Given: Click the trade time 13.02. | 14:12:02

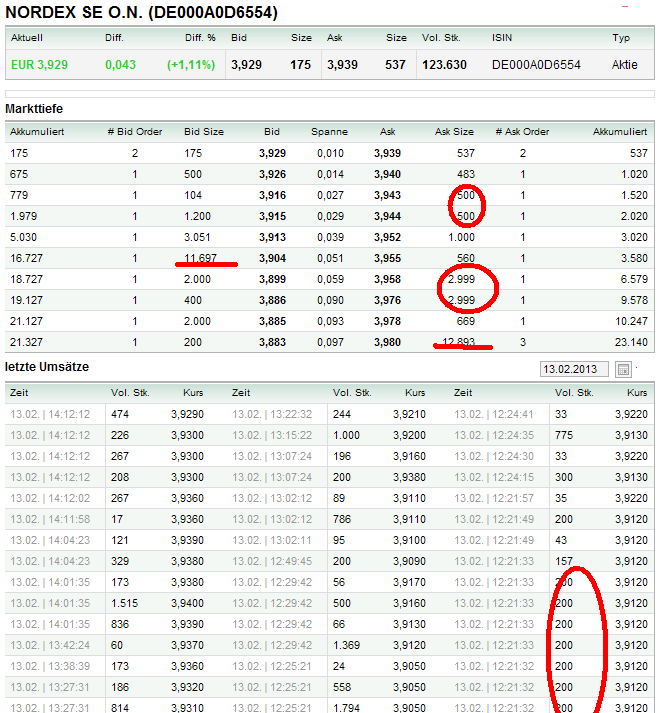Looking at the screenshot, I should (50, 498).
